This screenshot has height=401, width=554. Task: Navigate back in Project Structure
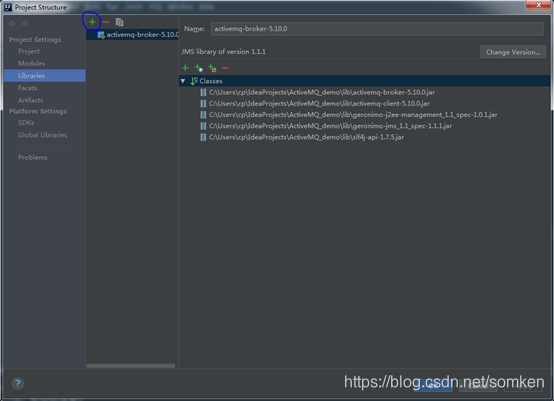pos(12,24)
